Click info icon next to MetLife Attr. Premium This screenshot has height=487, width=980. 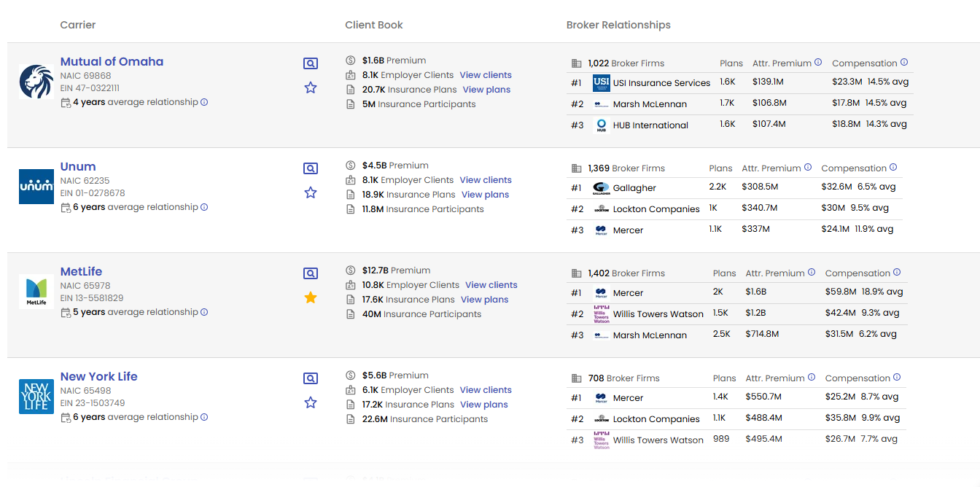(x=811, y=273)
